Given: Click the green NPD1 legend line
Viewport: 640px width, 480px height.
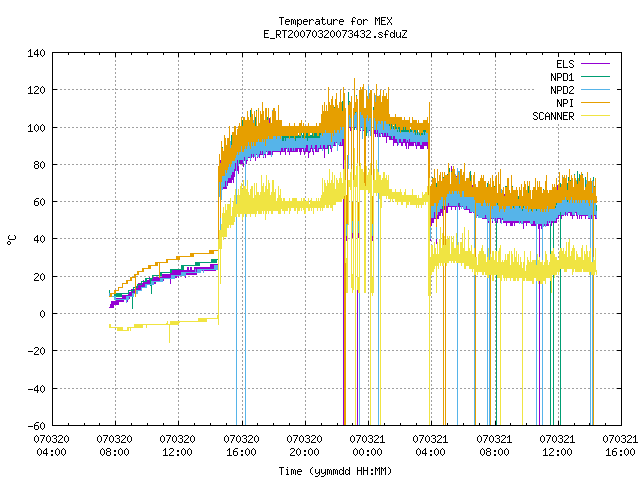Looking at the screenshot, I should 595,77.
